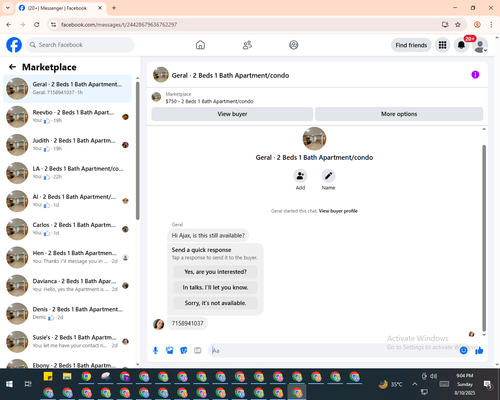
Task: Open File Explorer from the taskbar
Action: click(67, 377)
